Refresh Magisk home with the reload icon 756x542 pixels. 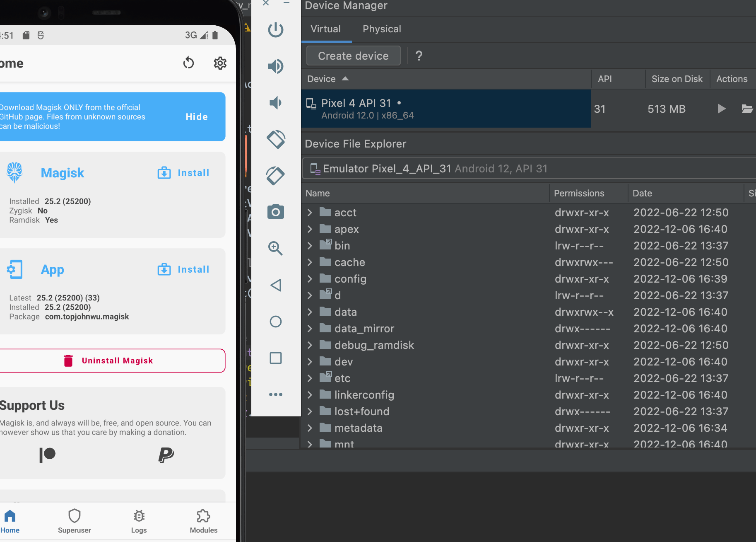189,63
